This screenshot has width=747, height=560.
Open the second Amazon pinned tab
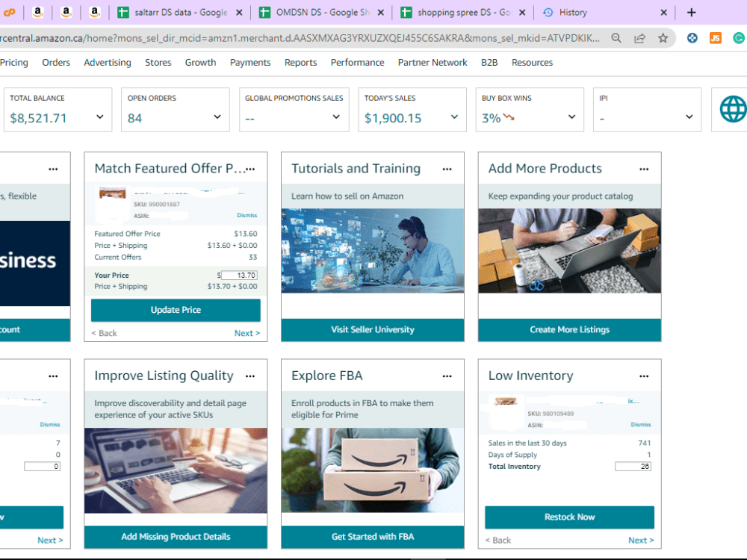(66, 13)
